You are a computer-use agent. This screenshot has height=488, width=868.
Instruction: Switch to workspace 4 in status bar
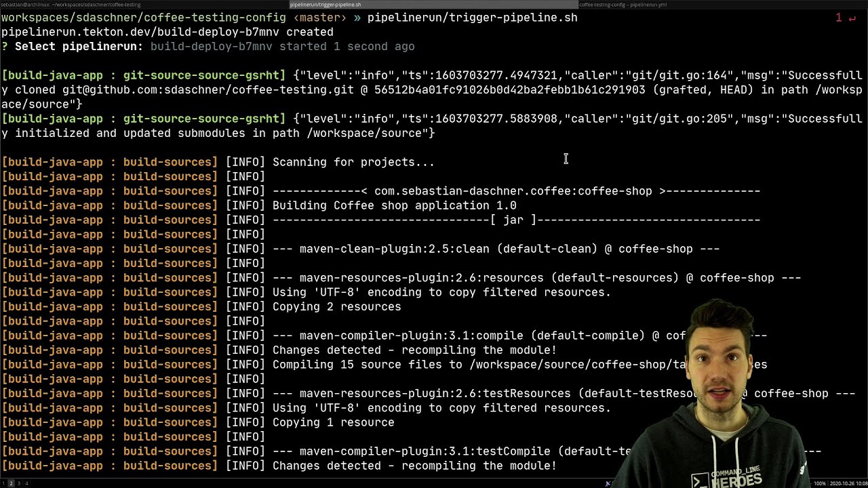tap(27, 483)
